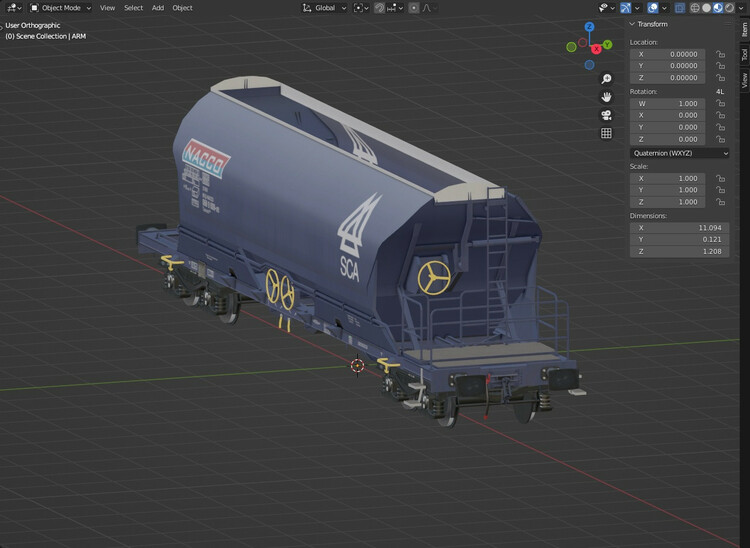The width and height of the screenshot is (750, 548).
Task: Open object type visibility eye menu
Action: pos(607,8)
